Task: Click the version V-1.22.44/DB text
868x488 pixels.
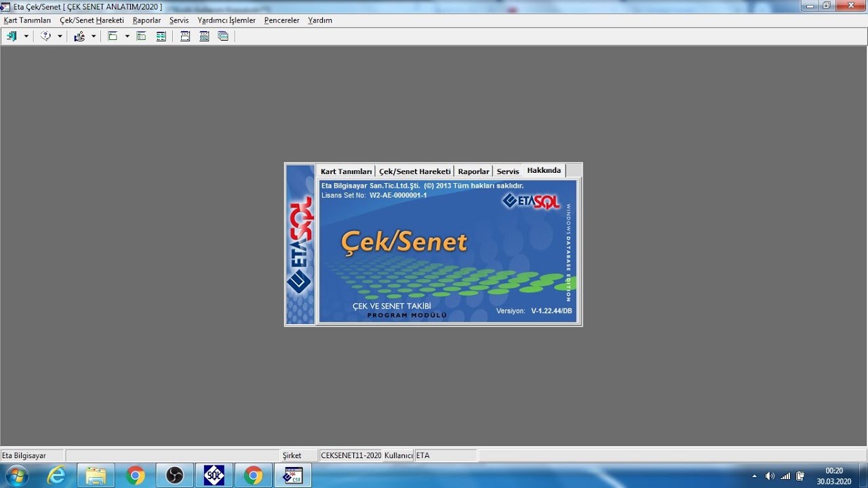Action: 551,310
